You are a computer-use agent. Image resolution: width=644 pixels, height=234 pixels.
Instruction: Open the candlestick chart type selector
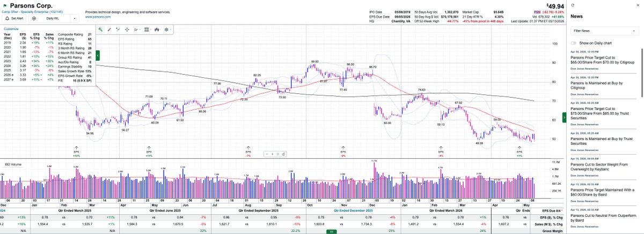[158, 30]
